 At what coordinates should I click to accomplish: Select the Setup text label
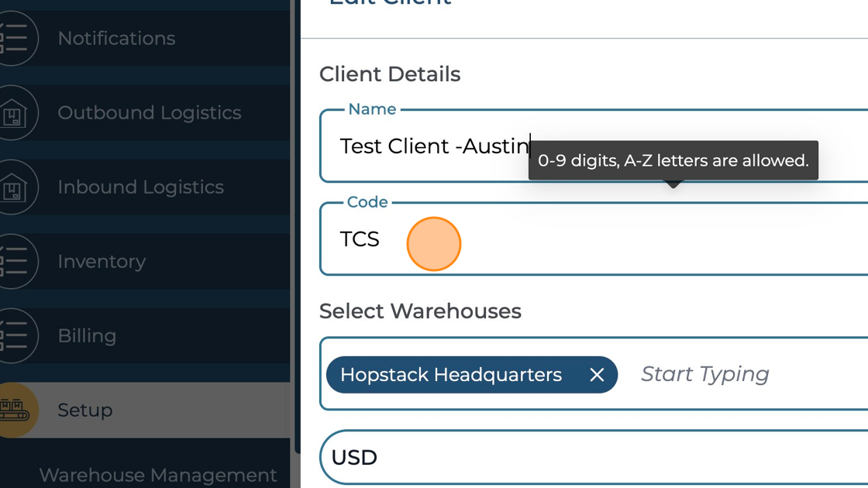click(x=85, y=410)
